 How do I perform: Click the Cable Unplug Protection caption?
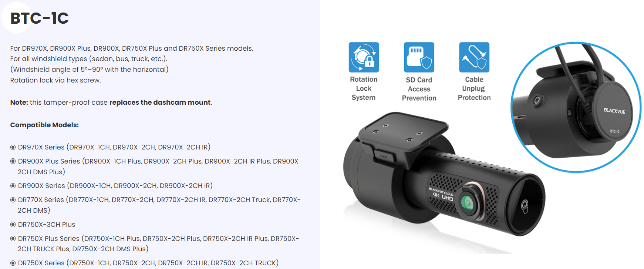coord(474,88)
